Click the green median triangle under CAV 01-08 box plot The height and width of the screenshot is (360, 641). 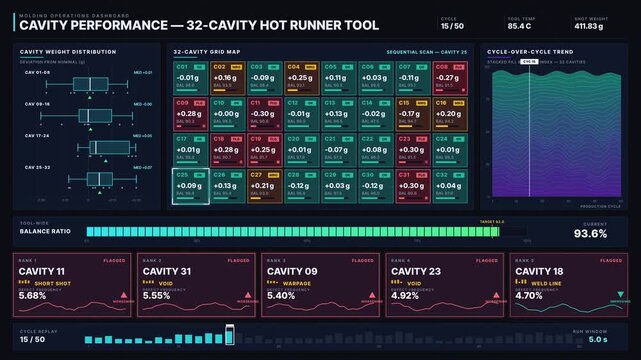tap(90, 98)
